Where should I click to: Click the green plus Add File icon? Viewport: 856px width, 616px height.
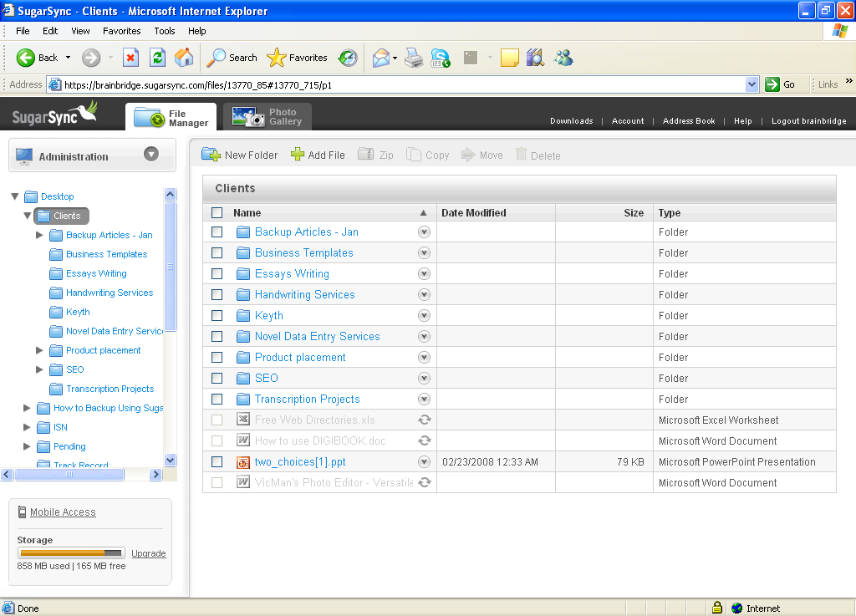click(298, 155)
